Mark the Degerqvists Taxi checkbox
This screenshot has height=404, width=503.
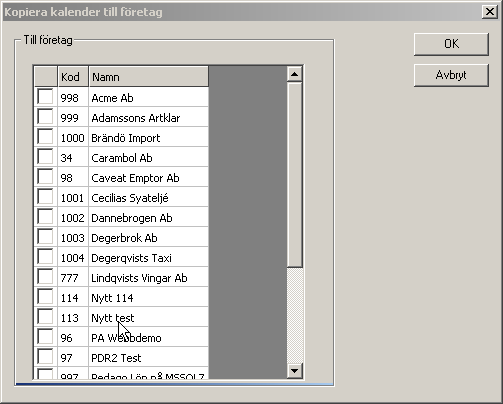coord(45,257)
